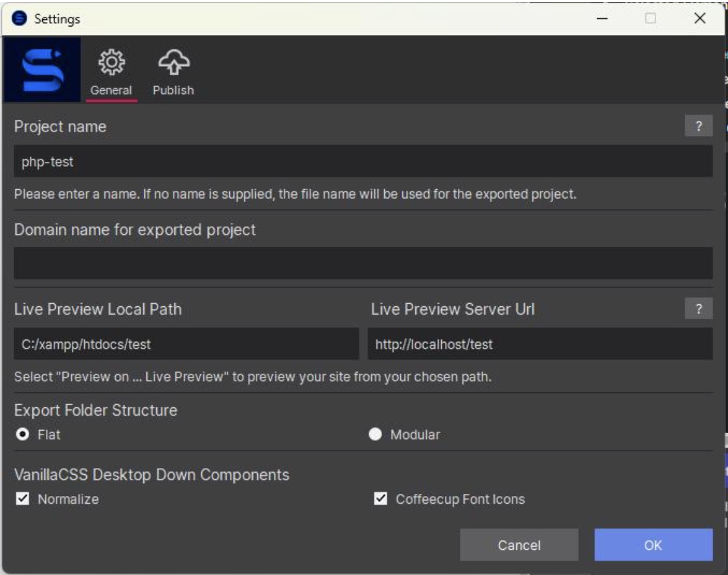Screen dimensions: 728x575
Task: Open help for Live Preview Server Url
Action: (698, 309)
